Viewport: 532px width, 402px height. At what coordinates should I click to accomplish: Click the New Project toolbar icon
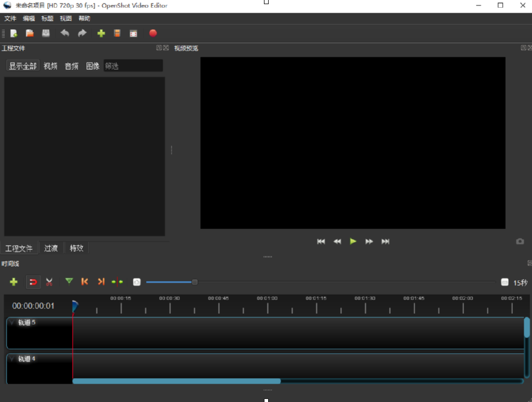click(x=14, y=33)
